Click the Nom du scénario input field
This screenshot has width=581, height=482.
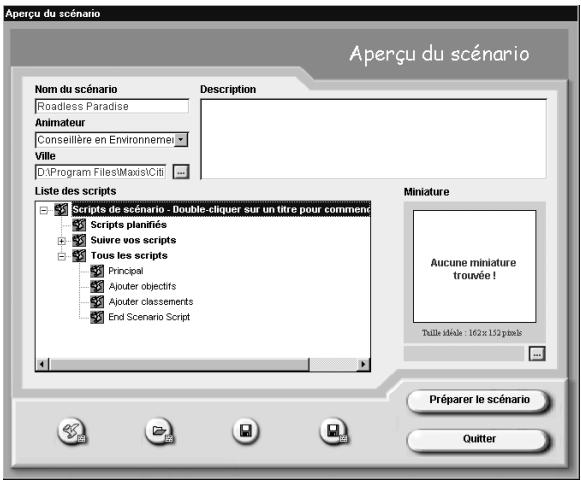tap(112, 106)
